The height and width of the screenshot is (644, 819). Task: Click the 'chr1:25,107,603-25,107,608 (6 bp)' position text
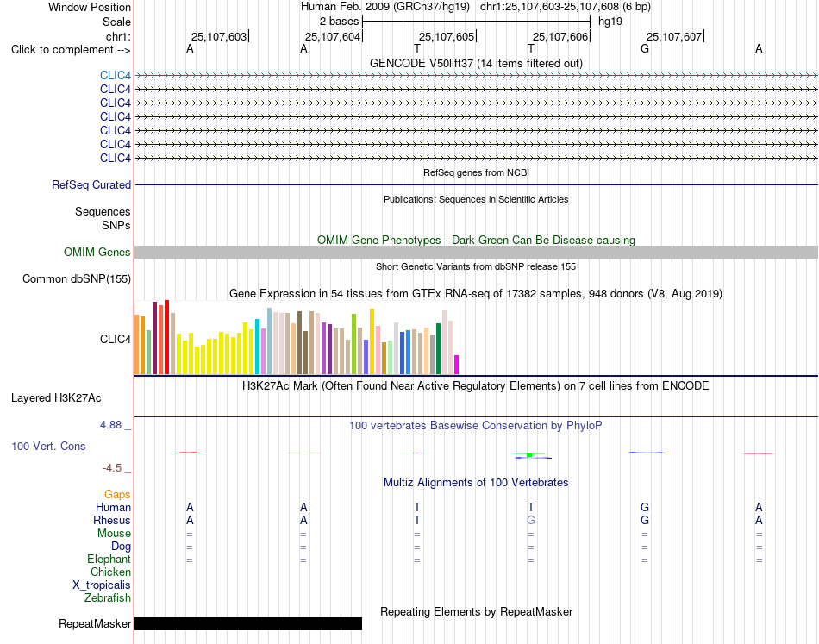566,7
